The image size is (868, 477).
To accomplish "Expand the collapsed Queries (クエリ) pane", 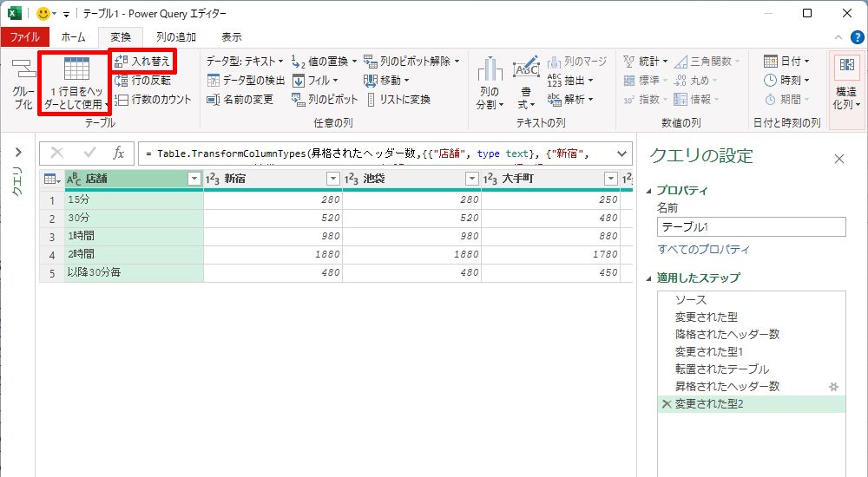I will pyautogui.click(x=17, y=153).
